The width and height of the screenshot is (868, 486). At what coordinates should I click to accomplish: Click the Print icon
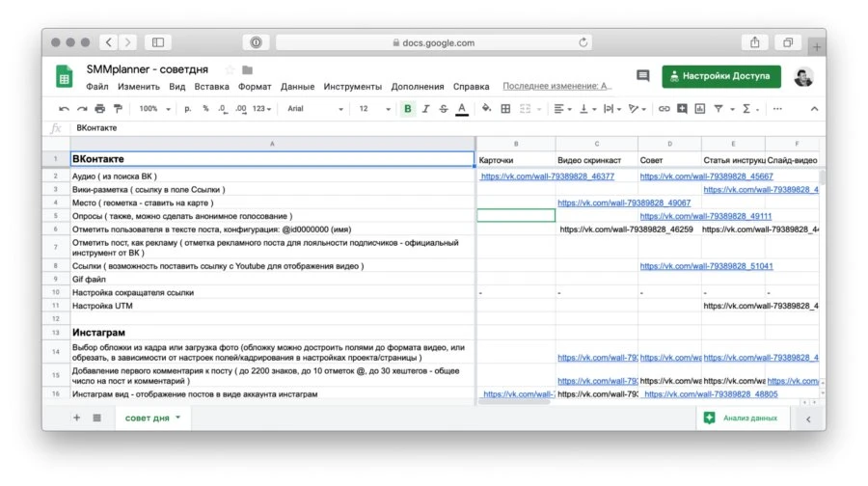[x=100, y=109]
